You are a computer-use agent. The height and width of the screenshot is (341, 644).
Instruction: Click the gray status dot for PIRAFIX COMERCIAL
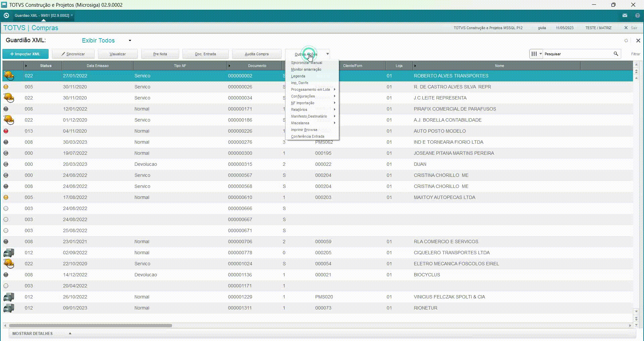tap(6, 109)
